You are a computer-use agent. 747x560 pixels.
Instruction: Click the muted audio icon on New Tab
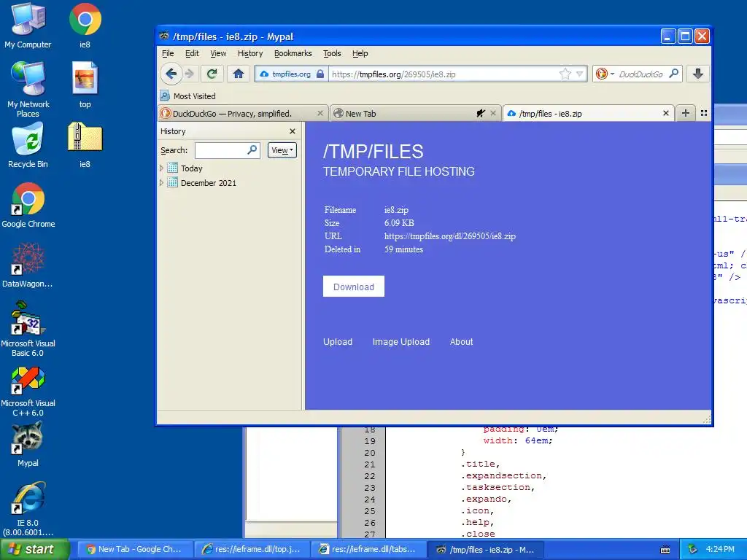tap(481, 113)
